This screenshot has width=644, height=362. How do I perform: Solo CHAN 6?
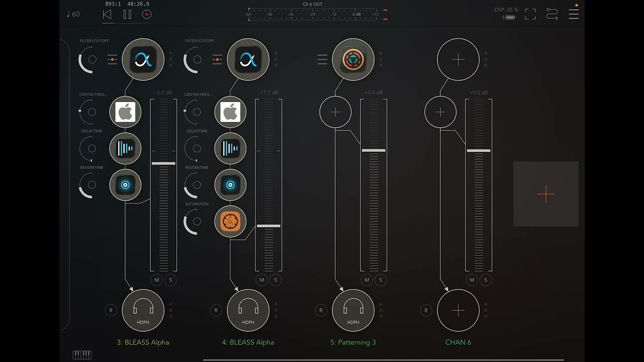(486, 280)
